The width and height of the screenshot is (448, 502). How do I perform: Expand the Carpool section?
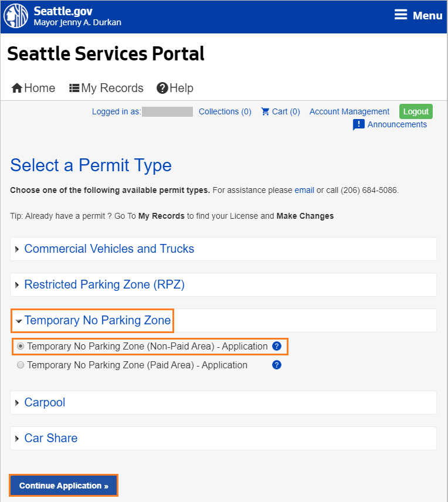click(x=45, y=402)
